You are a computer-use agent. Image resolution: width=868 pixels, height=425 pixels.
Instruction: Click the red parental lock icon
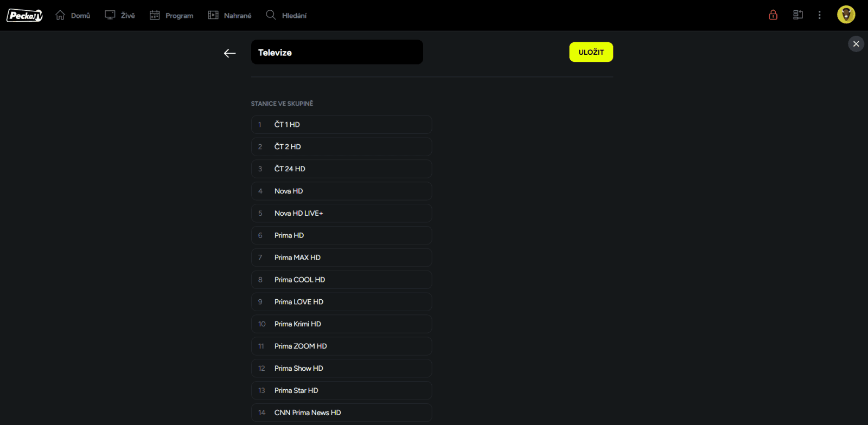coord(773,15)
